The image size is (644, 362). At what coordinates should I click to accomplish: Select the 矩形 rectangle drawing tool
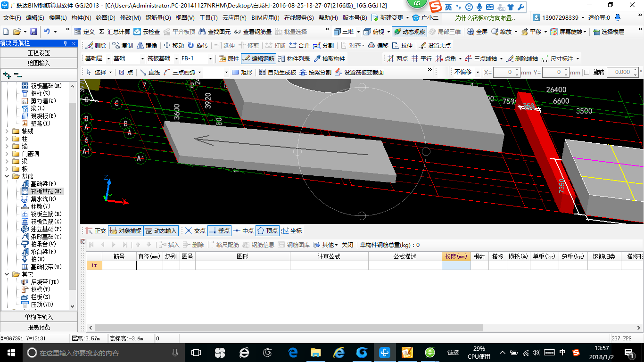coord(242,72)
